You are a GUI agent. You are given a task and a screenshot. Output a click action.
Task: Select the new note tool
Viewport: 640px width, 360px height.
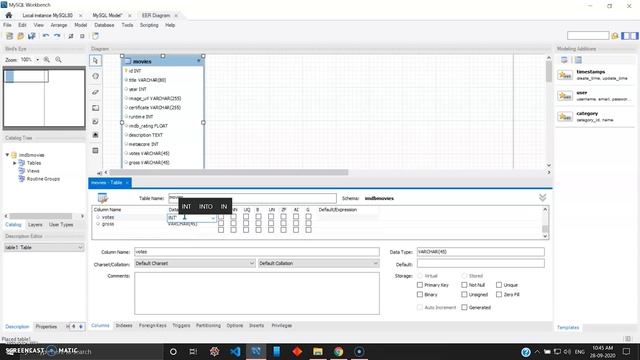(96, 122)
